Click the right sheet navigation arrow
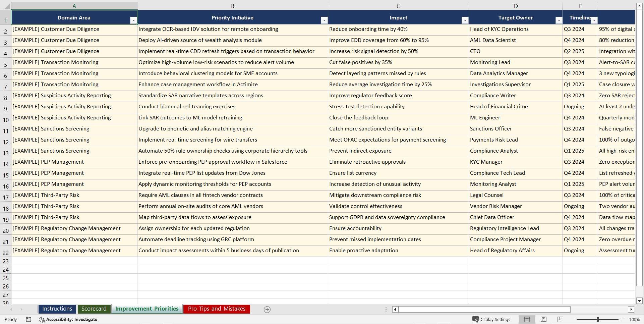 tap(21, 309)
